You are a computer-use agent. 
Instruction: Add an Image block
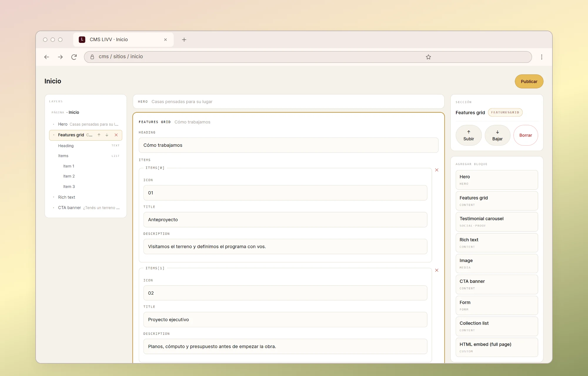[x=497, y=263]
